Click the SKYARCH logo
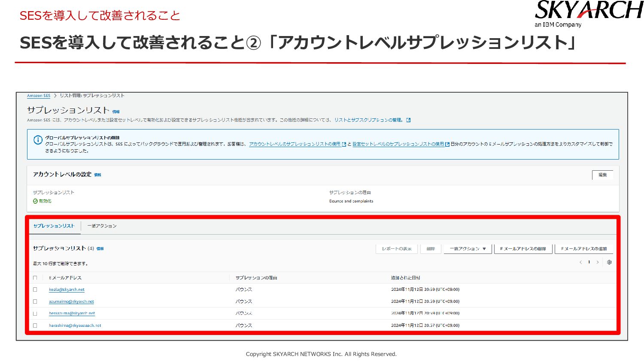 click(x=589, y=14)
